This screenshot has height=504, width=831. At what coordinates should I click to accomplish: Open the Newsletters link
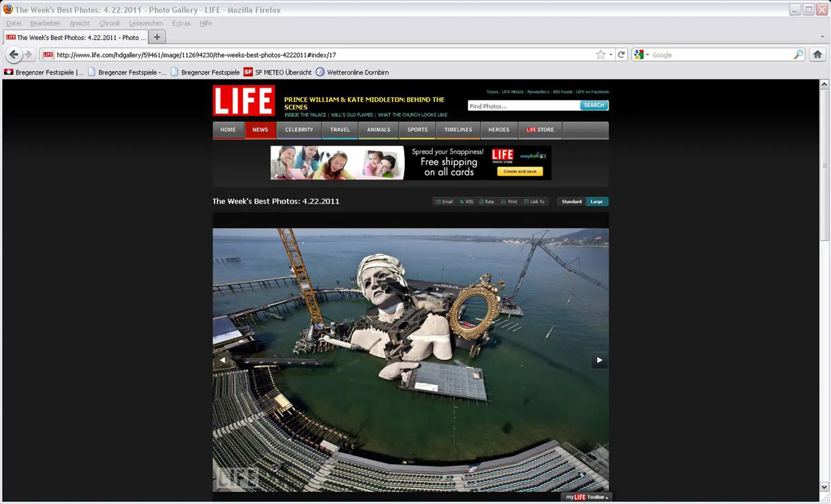coord(538,92)
